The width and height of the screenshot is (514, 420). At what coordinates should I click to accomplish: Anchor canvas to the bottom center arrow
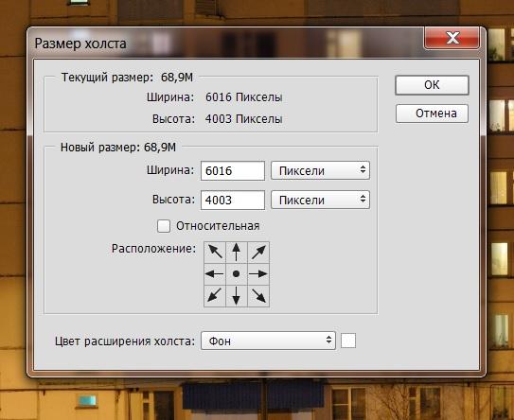click(x=237, y=296)
